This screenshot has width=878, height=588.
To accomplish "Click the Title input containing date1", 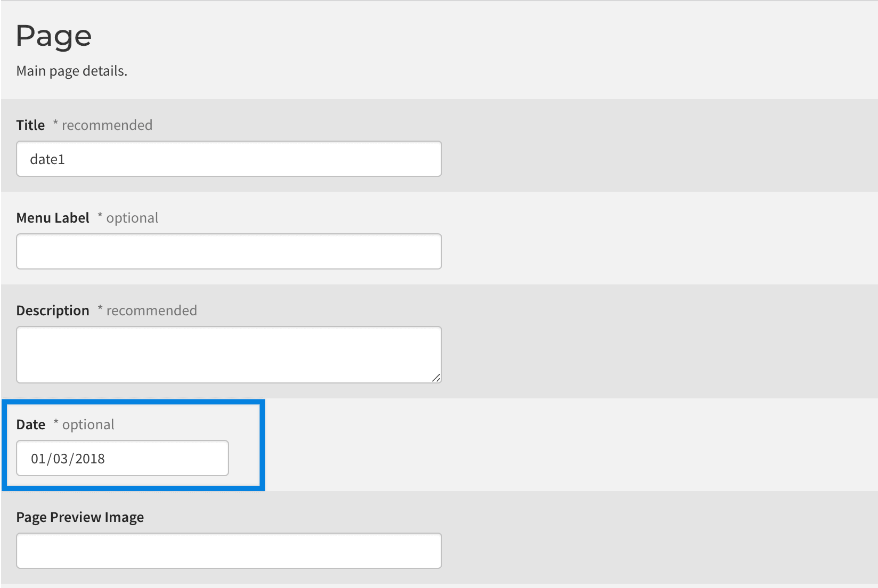I will (229, 159).
